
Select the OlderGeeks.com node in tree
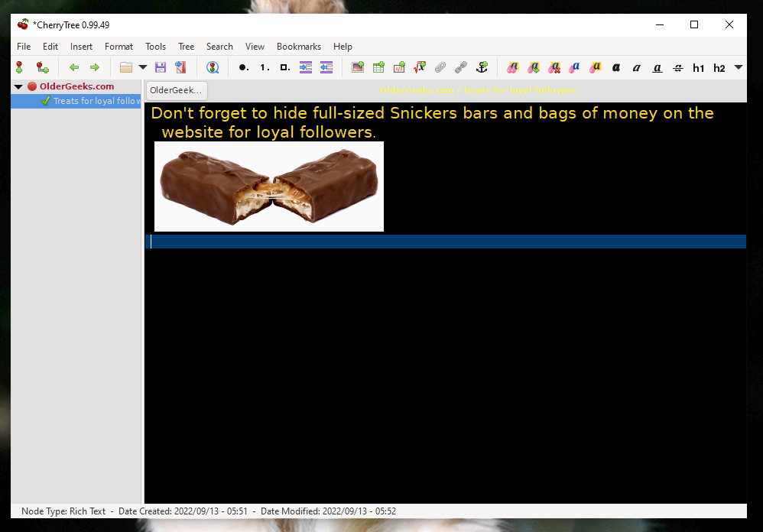click(77, 86)
